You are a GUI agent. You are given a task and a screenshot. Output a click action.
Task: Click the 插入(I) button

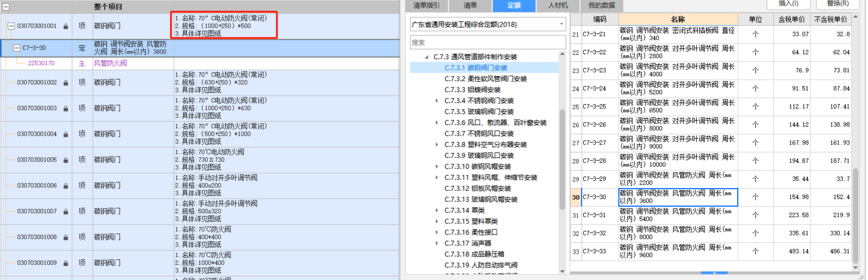coord(788,4)
